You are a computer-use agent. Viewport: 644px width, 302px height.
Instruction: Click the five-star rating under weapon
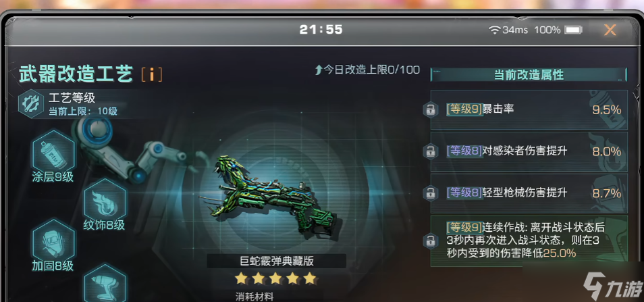276,279
